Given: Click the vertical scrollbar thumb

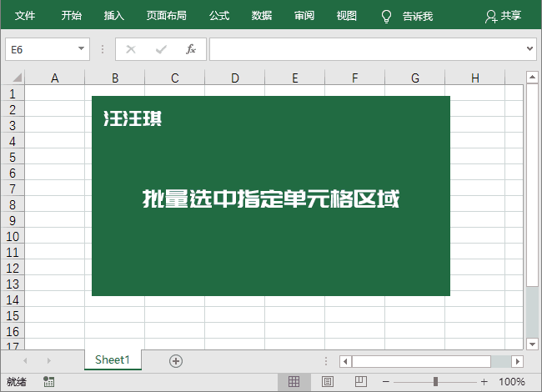Looking at the screenshot, I should click(532, 185).
